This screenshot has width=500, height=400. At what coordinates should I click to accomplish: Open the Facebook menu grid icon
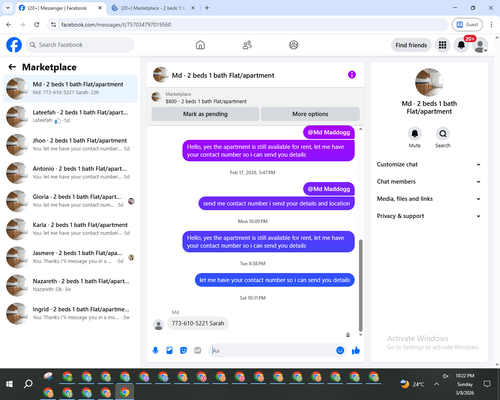(x=442, y=45)
